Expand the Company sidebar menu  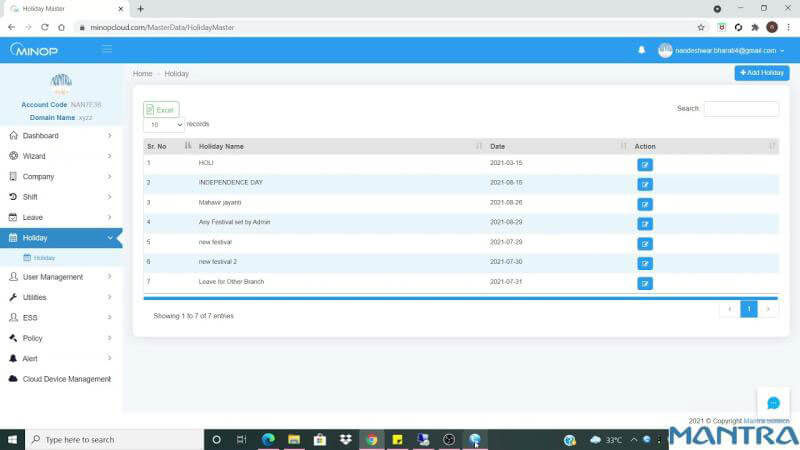(x=61, y=176)
